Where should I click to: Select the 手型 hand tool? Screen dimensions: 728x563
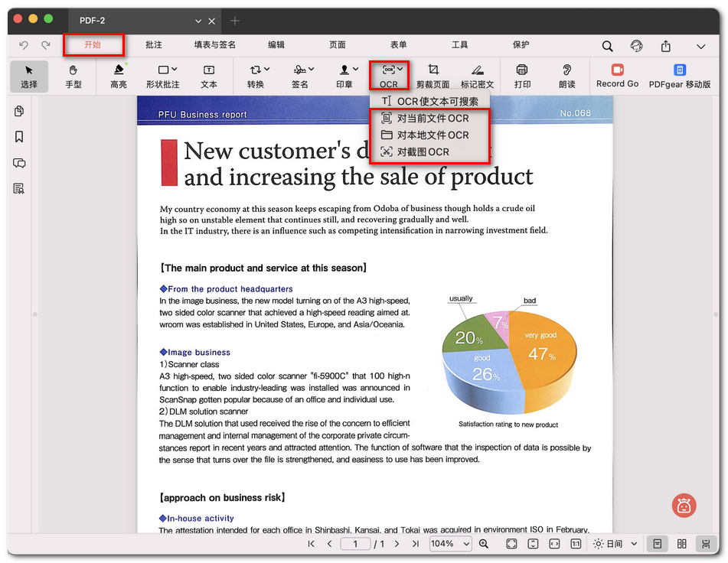tap(73, 76)
